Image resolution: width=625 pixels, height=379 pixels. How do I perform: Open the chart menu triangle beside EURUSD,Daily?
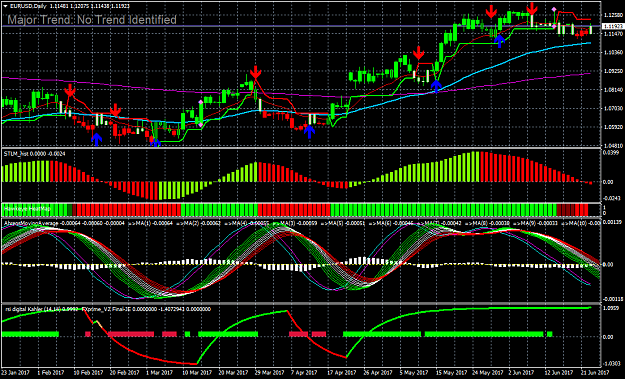5,6
